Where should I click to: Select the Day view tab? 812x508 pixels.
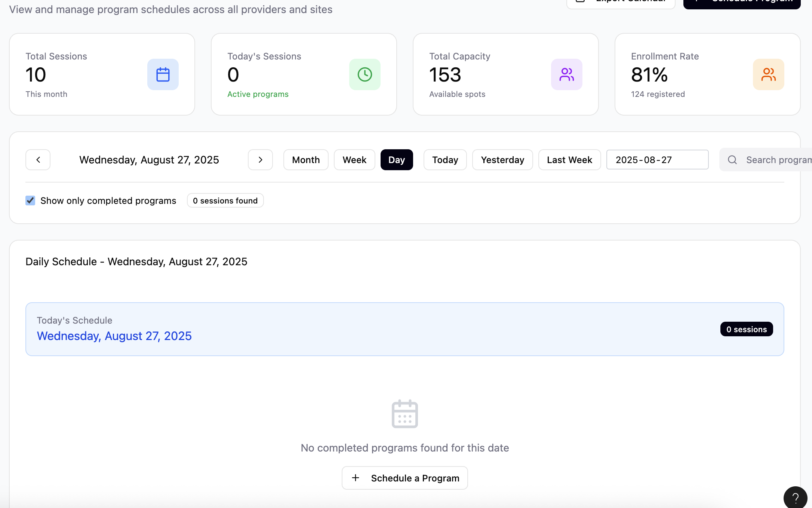[x=396, y=160]
